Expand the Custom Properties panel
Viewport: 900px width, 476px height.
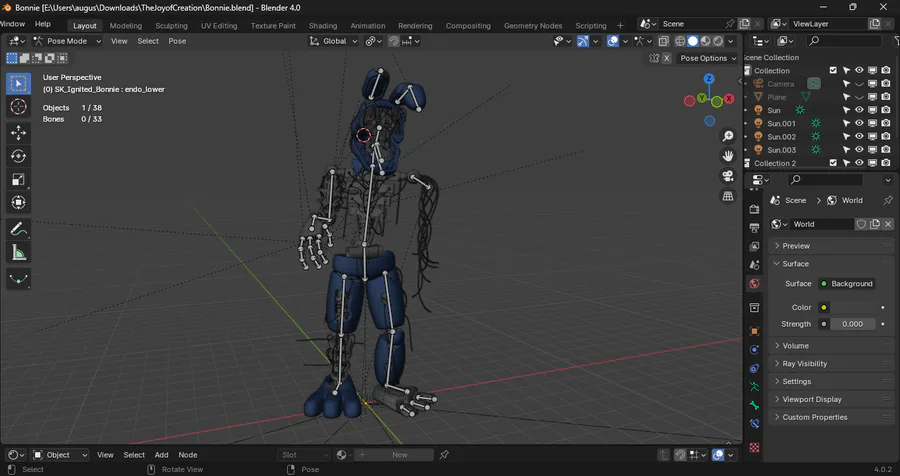[x=831, y=417]
